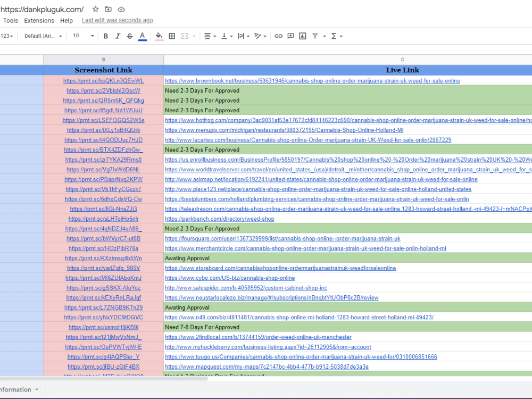Open the 2findlocal.com Manchester link
Viewport: 532px width, 399px height.
coord(258,337)
